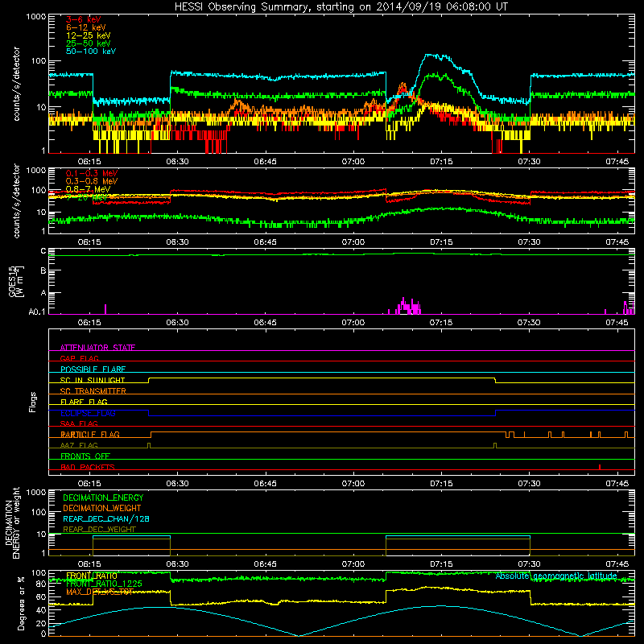Click the 06:45 time tick under the MeV panel

tap(266, 242)
